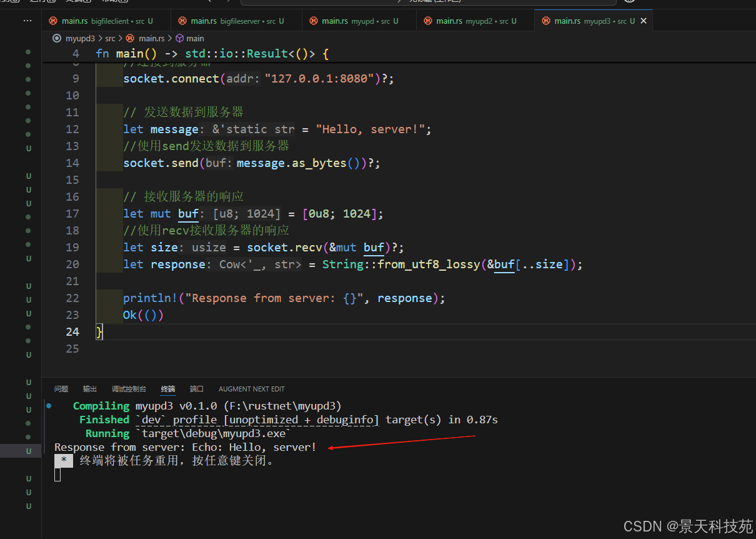Click line number 12 in the gutter
The width and height of the screenshot is (756, 539).
click(72, 129)
